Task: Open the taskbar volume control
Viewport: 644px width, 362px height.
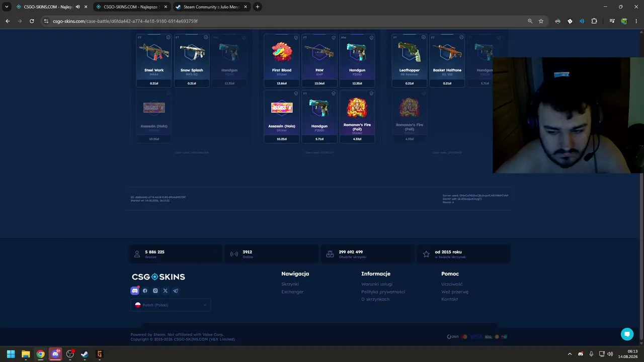Action: (x=610, y=354)
